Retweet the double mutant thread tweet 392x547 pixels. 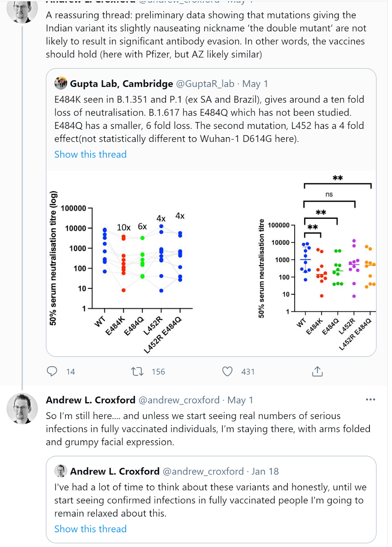137,371
